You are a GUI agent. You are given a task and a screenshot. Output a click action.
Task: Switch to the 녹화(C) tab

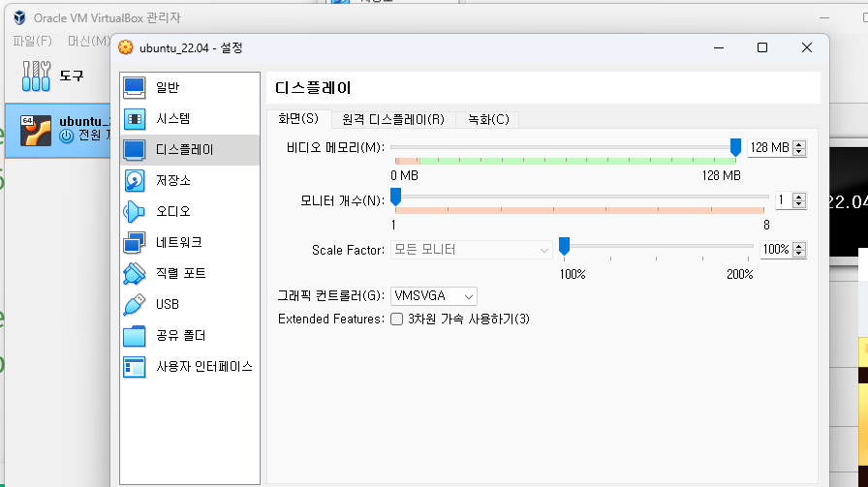point(488,119)
